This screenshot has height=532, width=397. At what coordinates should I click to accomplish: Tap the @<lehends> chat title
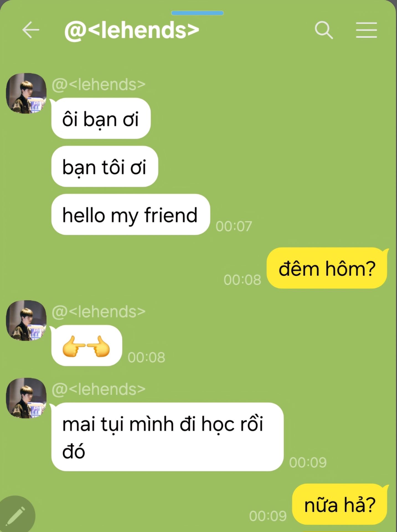pyautogui.click(x=132, y=30)
